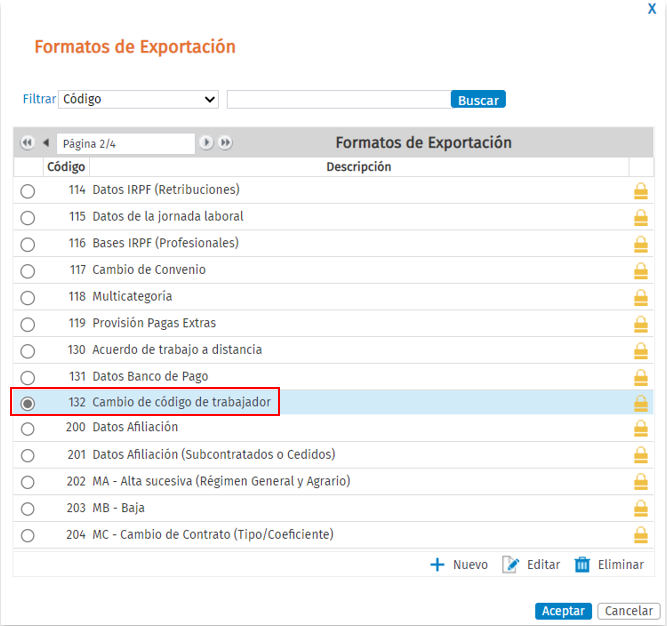Select radio for 202 MA - Alta sucesiva

coord(28,482)
